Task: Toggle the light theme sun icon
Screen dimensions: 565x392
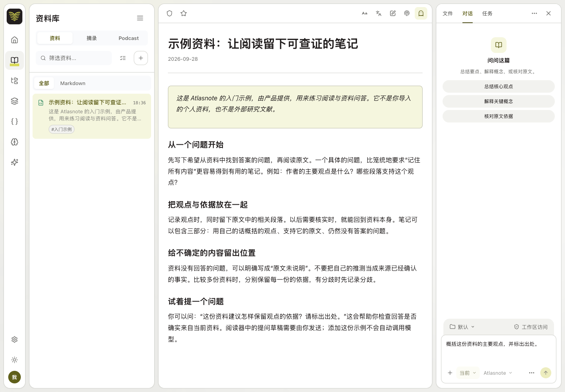Action: 15,360
